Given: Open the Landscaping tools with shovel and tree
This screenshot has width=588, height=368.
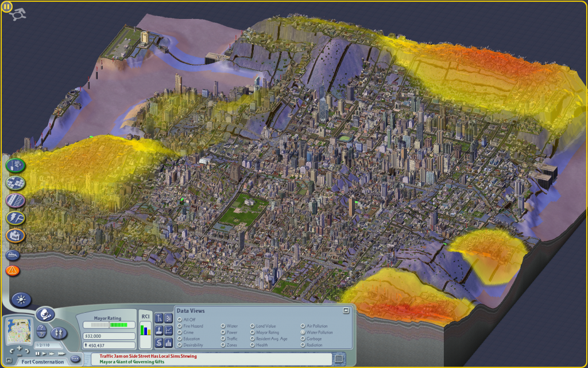Looking at the screenshot, I should [x=16, y=165].
